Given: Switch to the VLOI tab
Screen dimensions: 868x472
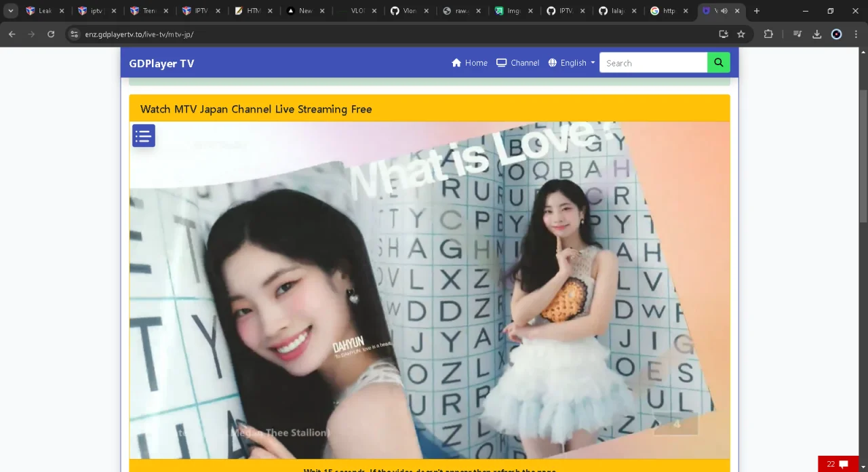Looking at the screenshot, I should [x=357, y=11].
